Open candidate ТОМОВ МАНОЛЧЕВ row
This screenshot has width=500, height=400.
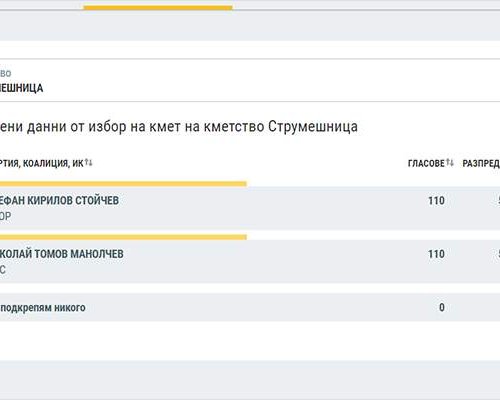[250, 261]
